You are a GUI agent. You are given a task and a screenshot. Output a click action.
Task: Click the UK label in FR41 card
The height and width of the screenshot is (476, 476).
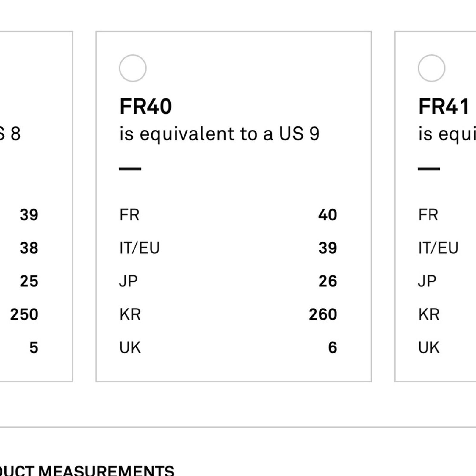429,347
